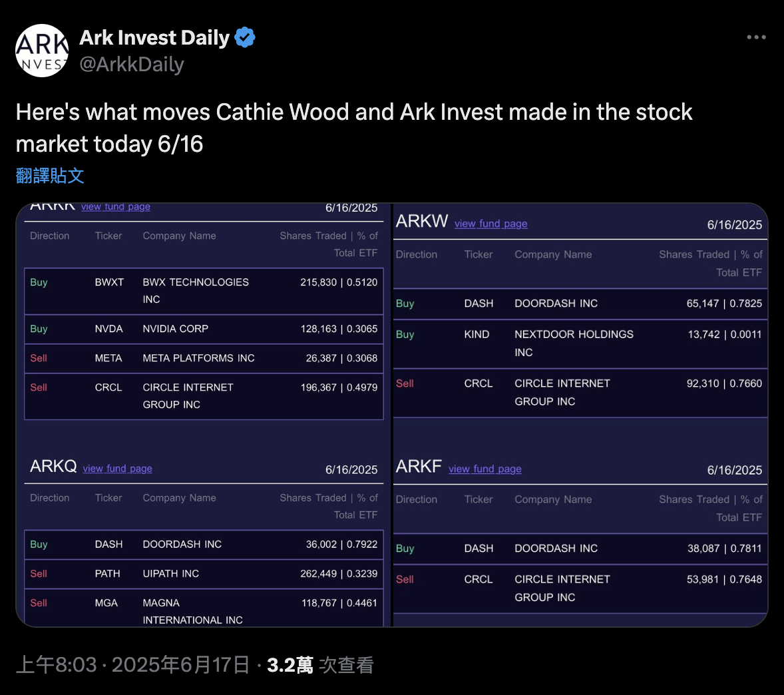
Task: Click the post body text about Cathie Wood
Action: click(x=353, y=128)
